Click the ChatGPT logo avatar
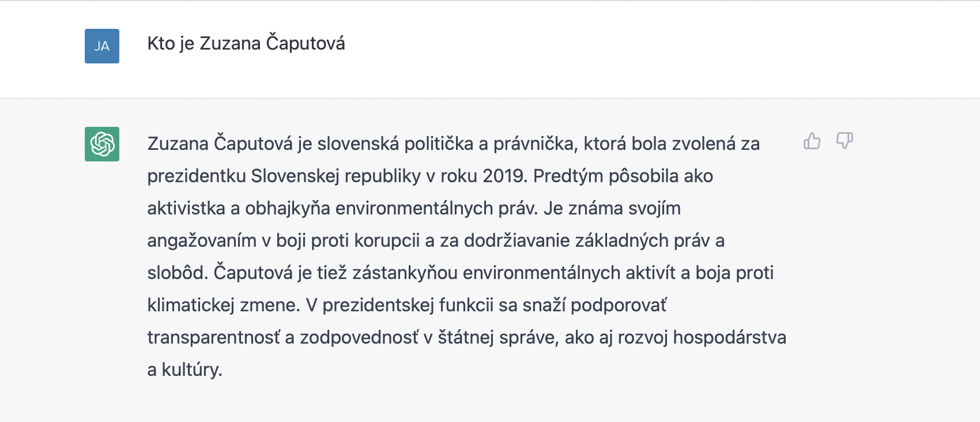980x422 pixels. point(102,144)
